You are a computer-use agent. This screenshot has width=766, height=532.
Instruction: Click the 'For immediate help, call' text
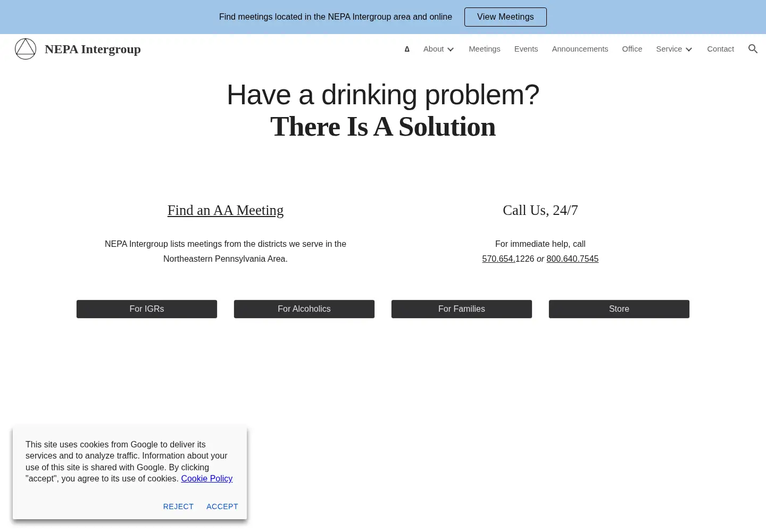(x=540, y=244)
